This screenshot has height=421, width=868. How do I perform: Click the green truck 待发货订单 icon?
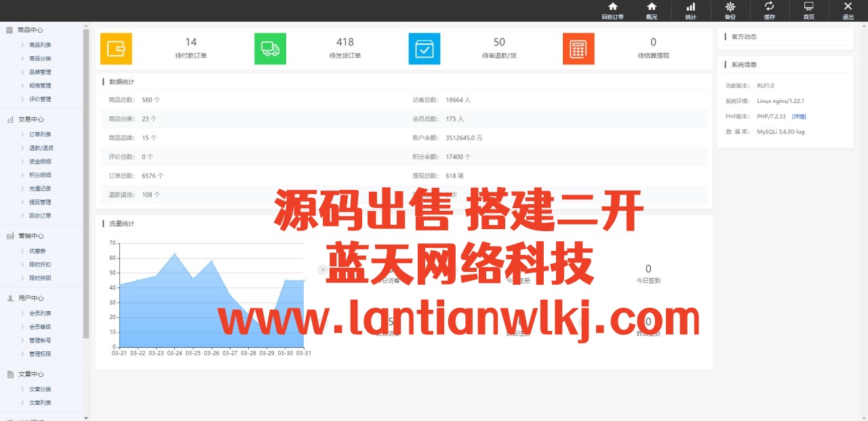click(x=270, y=49)
